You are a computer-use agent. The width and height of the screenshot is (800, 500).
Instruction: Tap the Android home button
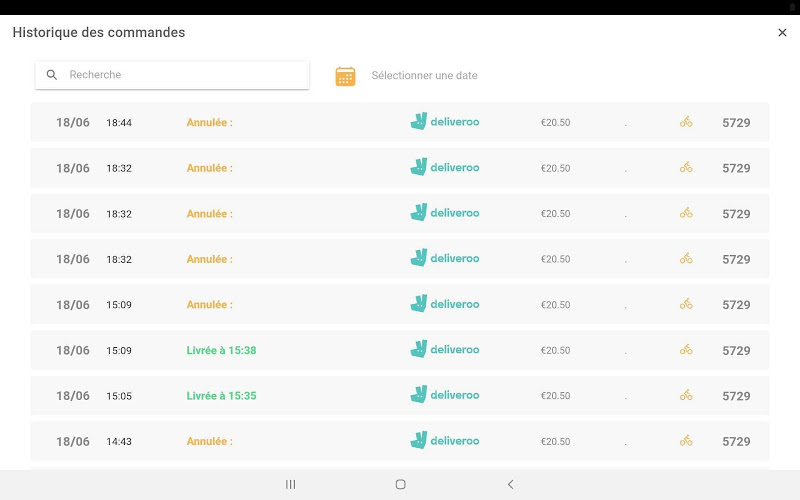[401, 484]
